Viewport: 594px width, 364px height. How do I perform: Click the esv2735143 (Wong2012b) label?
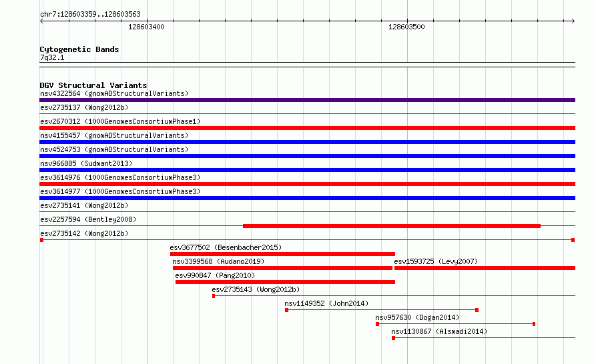click(256, 289)
